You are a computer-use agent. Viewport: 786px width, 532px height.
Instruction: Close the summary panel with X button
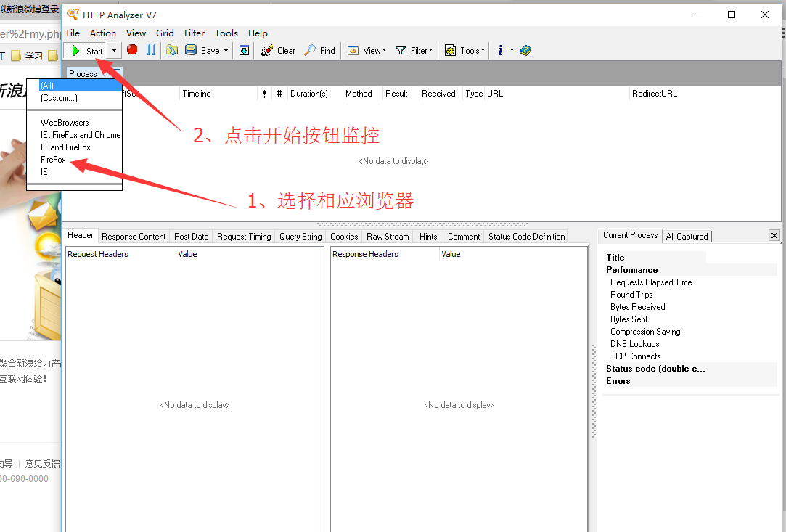click(x=774, y=235)
